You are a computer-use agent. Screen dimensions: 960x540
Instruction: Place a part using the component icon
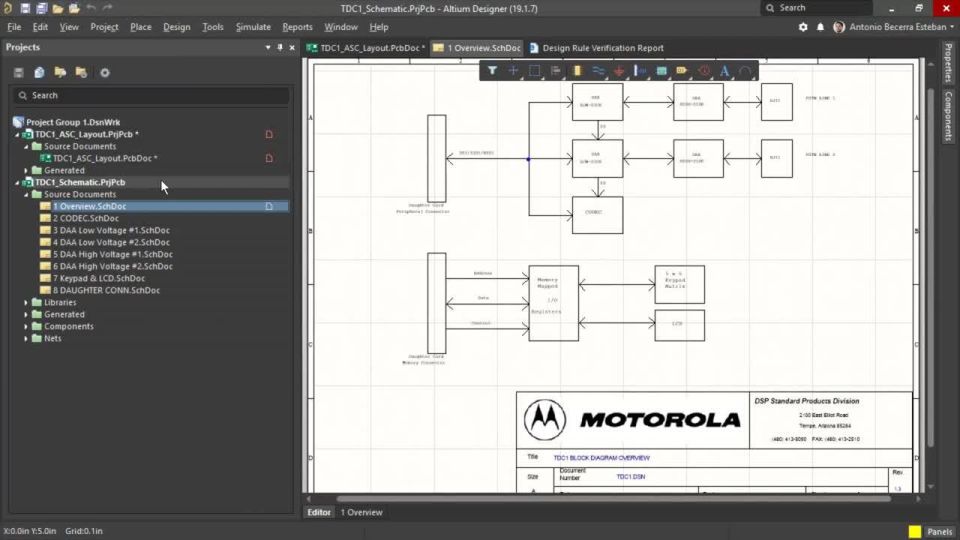577,71
